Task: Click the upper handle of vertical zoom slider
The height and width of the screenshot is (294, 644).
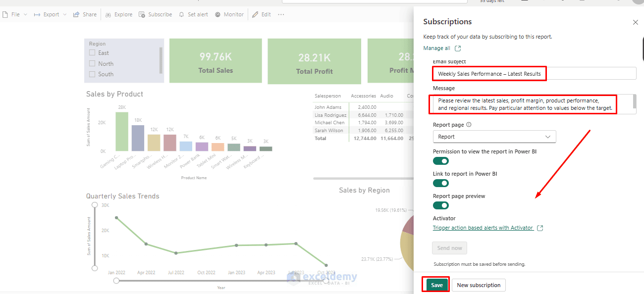Action: (95, 204)
